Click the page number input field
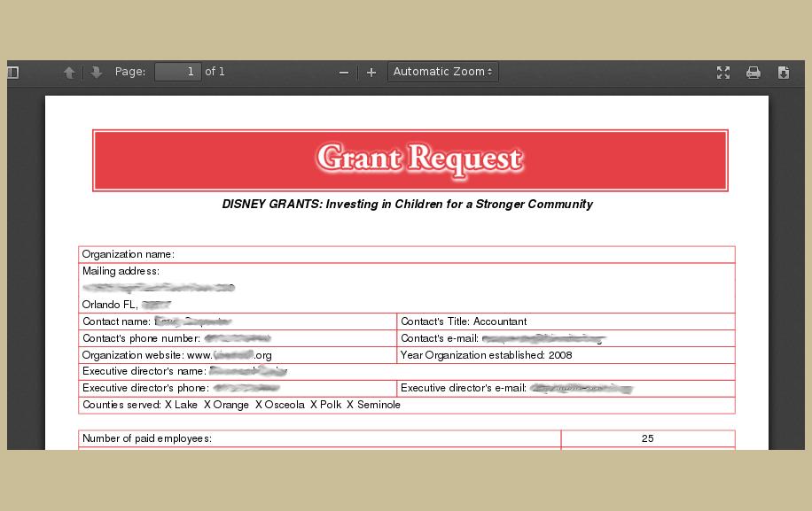This screenshot has height=511, width=812. tap(177, 72)
